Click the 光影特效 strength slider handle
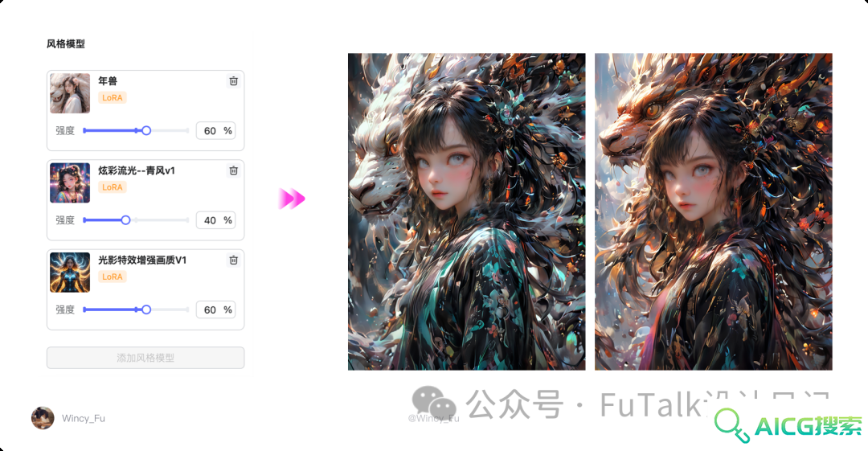868x451 pixels. tap(146, 310)
